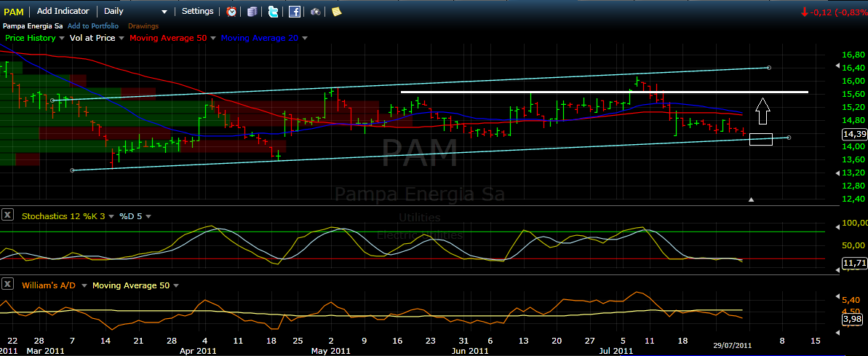868x356 pixels.
Task: Click the database stack icon in the toolbar
Action: point(252,11)
